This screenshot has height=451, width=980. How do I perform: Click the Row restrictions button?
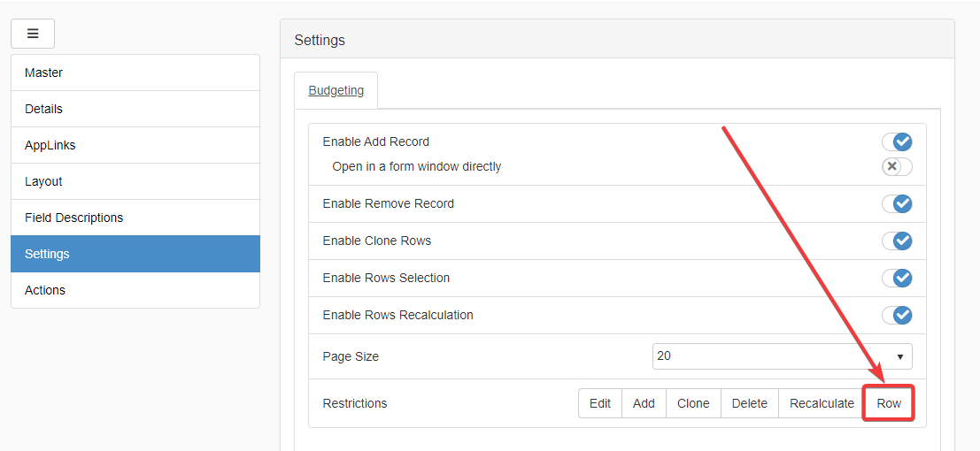tap(889, 403)
